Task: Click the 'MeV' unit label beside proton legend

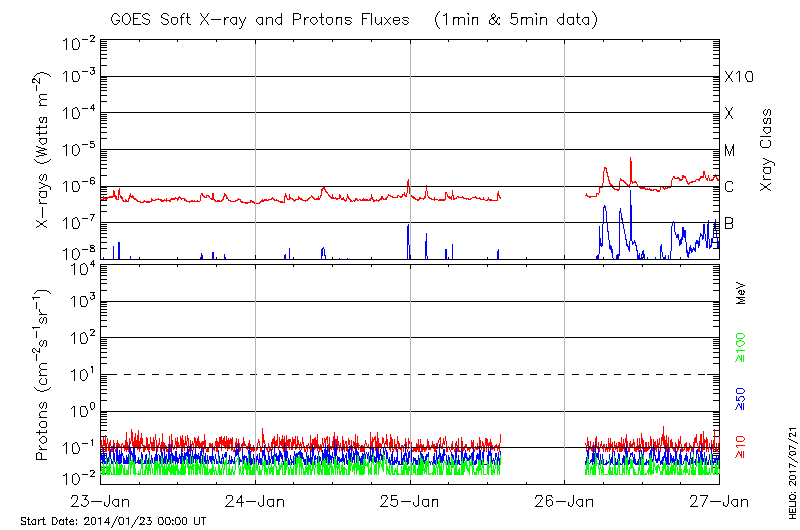Action: pos(741,293)
